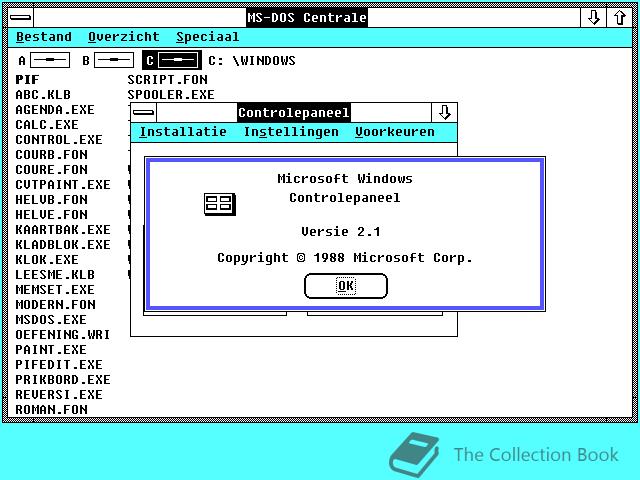Open the Bestand menu

click(x=44, y=37)
